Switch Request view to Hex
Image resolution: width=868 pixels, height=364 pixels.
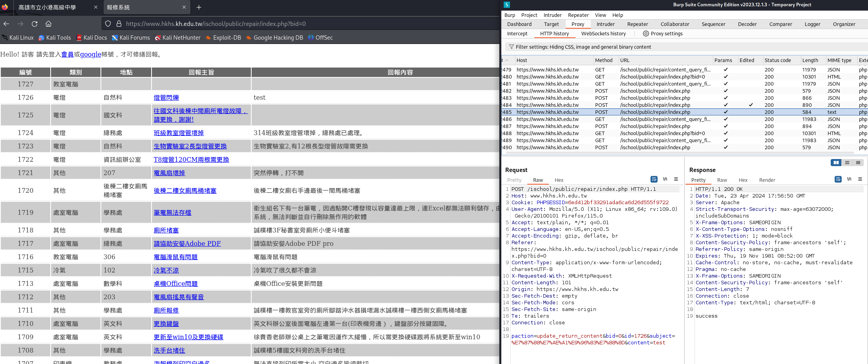click(x=559, y=180)
